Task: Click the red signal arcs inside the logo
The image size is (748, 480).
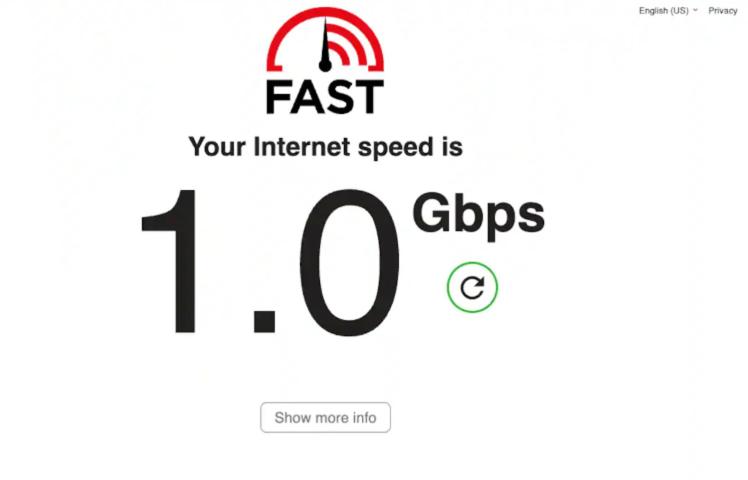Action: coord(346,45)
